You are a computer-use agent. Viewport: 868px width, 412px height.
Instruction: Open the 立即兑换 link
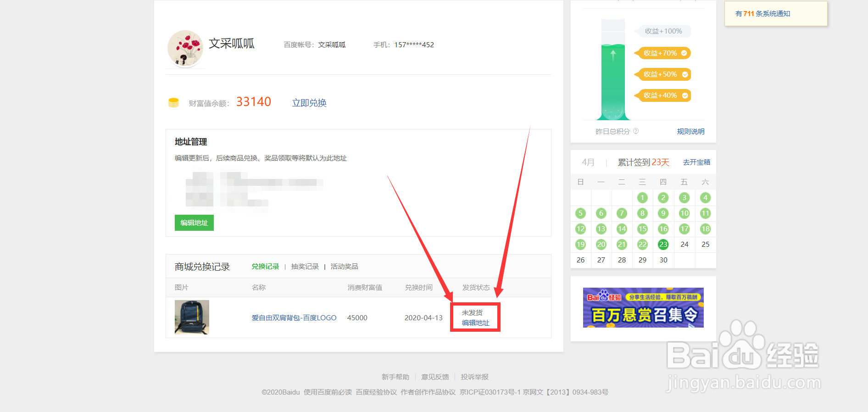pos(309,103)
